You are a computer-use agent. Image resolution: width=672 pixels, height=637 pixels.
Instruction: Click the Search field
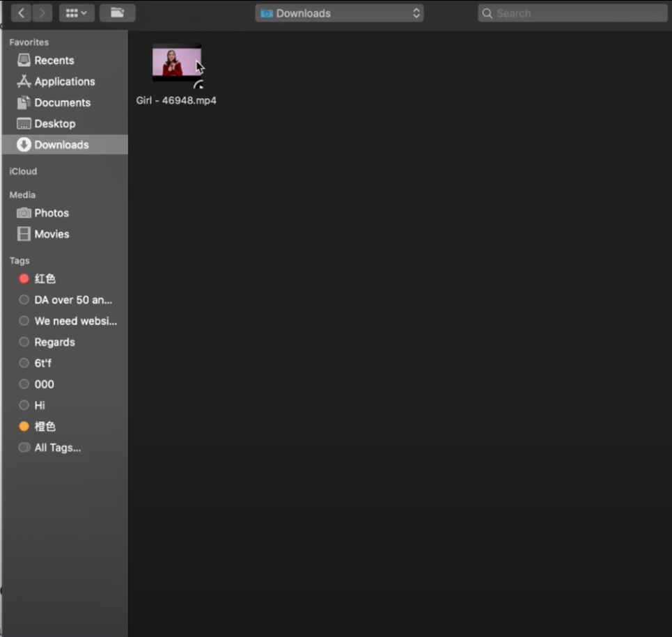(x=572, y=13)
